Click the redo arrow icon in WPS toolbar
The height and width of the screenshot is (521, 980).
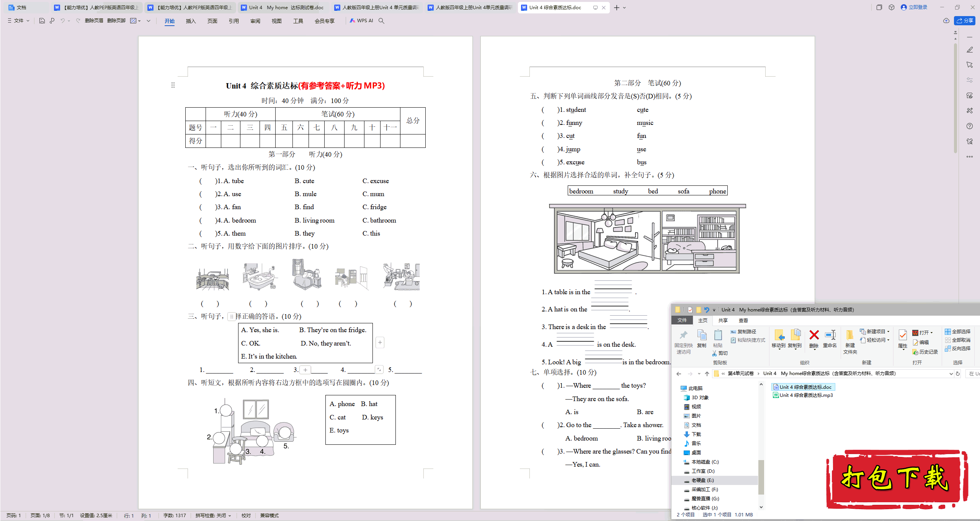(78, 21)
